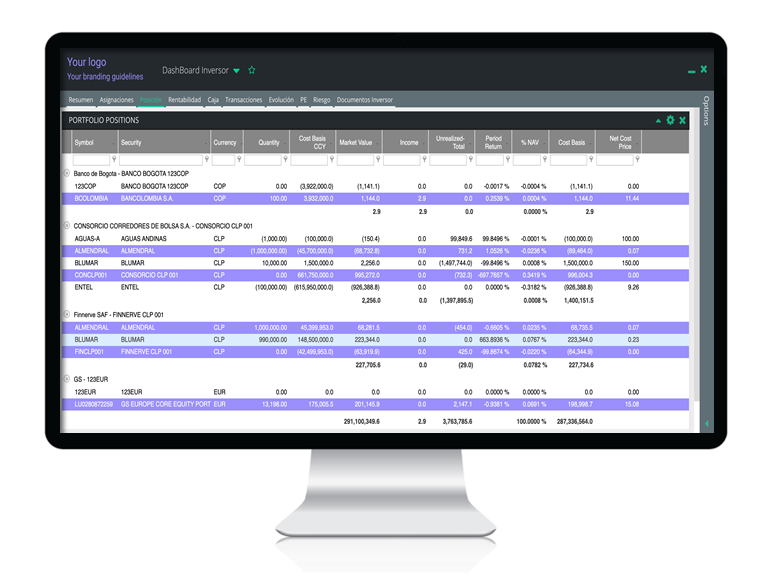The image size is (768, 576).
Task: Select the CONCLP001 row symbol
Action: tap(91, 275)
